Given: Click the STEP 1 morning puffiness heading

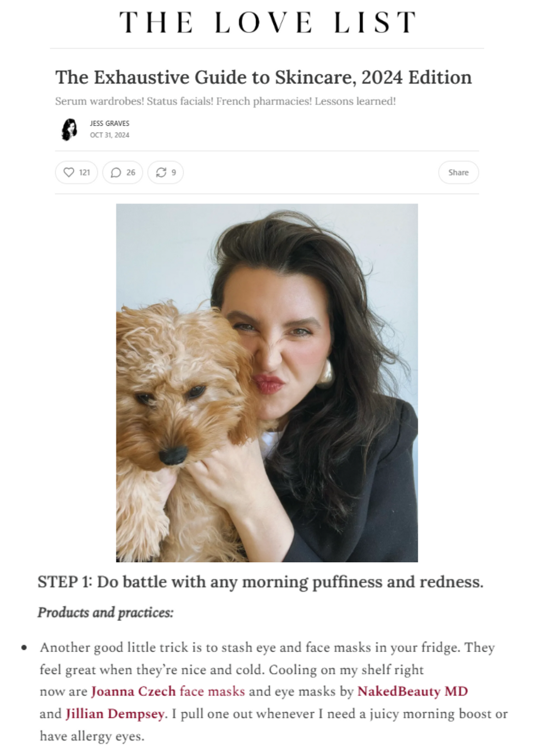Looking at the screenshot, I should pos(261,582).
